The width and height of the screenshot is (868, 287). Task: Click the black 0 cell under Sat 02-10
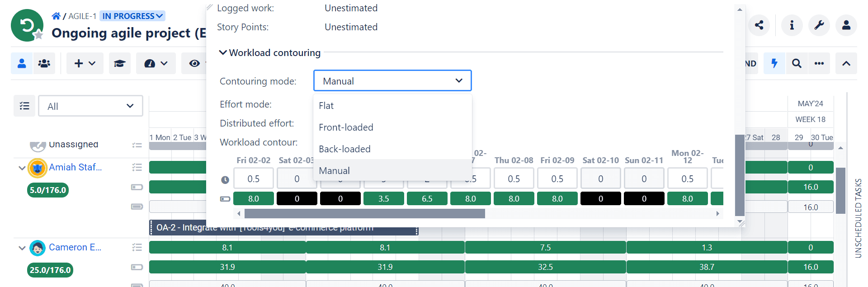601,198
